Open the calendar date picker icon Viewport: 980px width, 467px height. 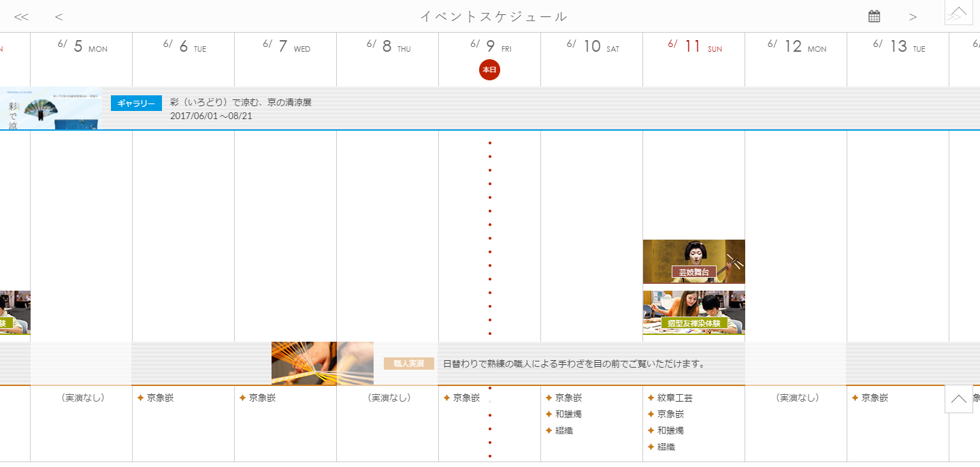click(875, 16)
